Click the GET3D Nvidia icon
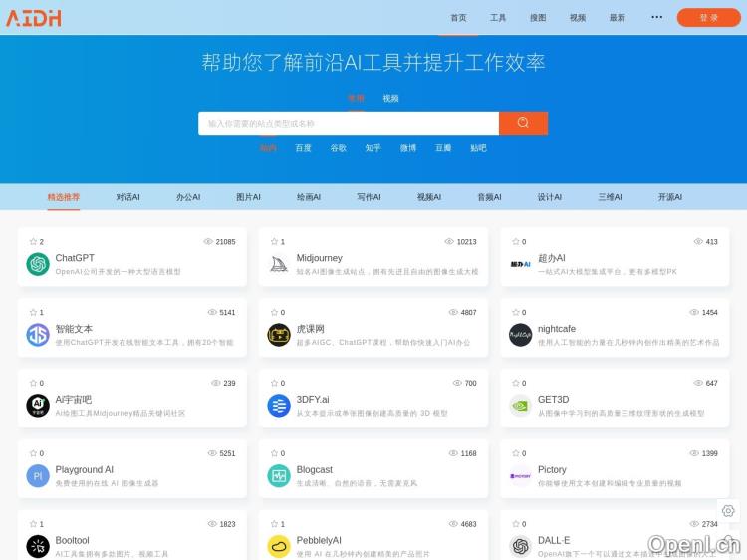 pos(520,406)
